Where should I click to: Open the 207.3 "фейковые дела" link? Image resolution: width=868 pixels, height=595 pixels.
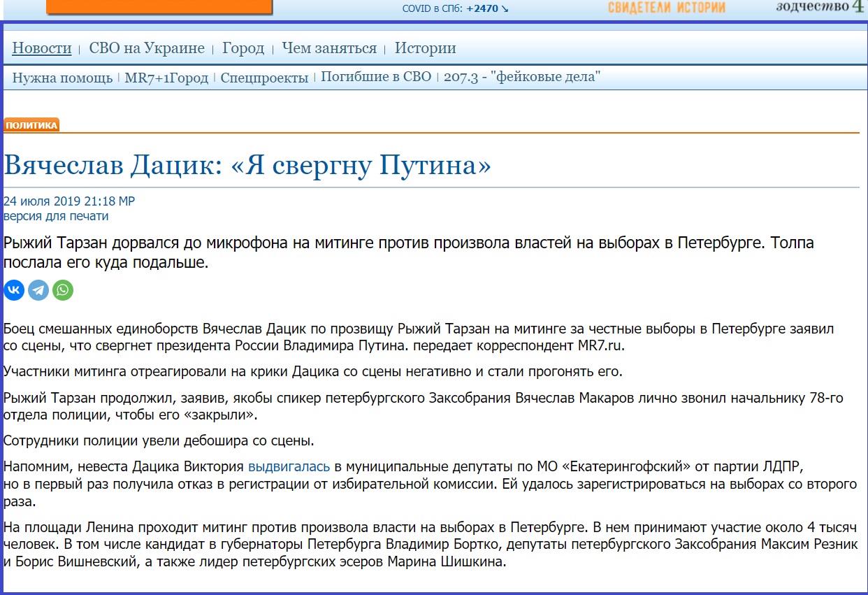(x=522, y=77)
